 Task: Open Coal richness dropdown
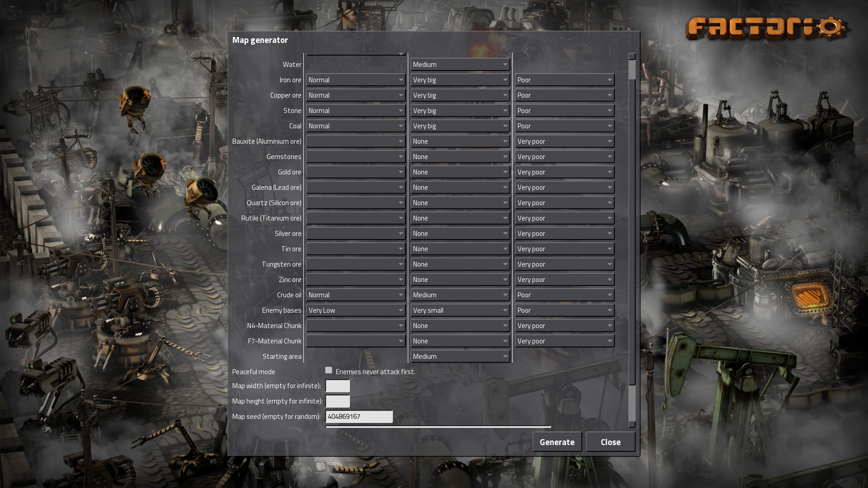point(565,126)
